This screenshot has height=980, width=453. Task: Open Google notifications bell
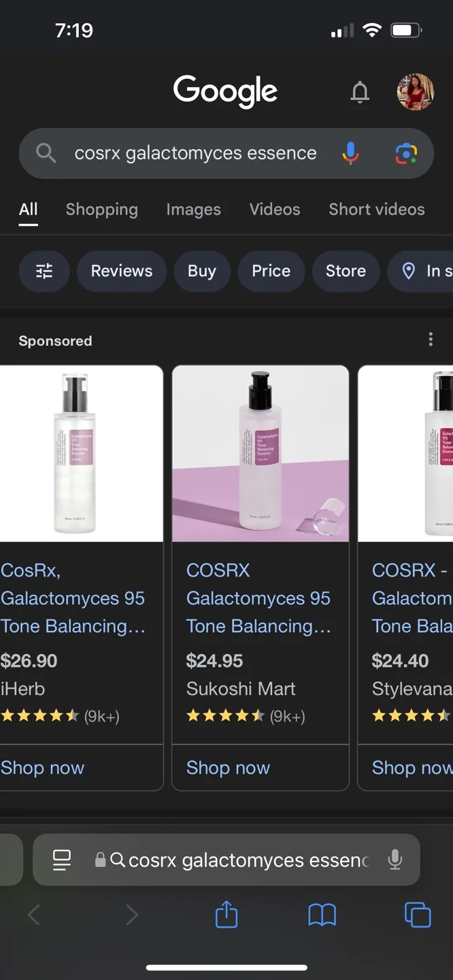coord(360,92)
